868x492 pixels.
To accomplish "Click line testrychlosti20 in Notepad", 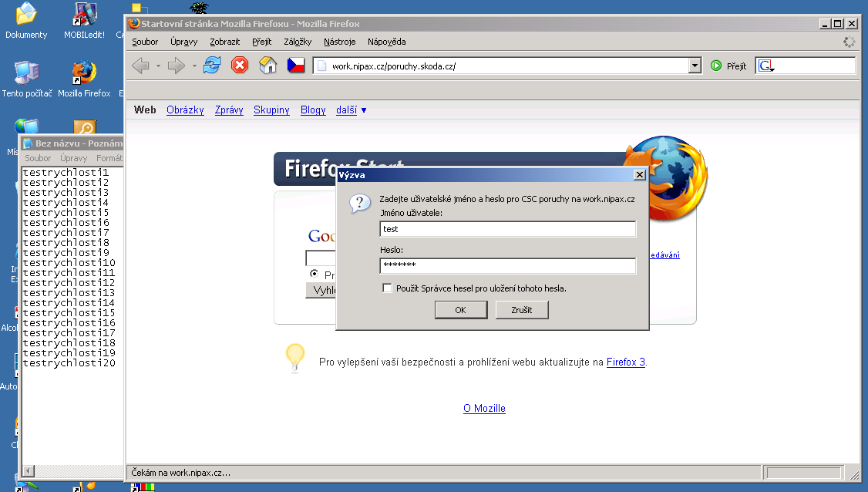I will tap(69, 363).
